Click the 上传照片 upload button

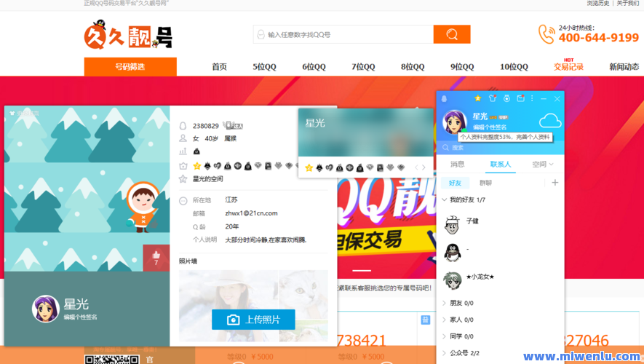[x=253, y=320]
